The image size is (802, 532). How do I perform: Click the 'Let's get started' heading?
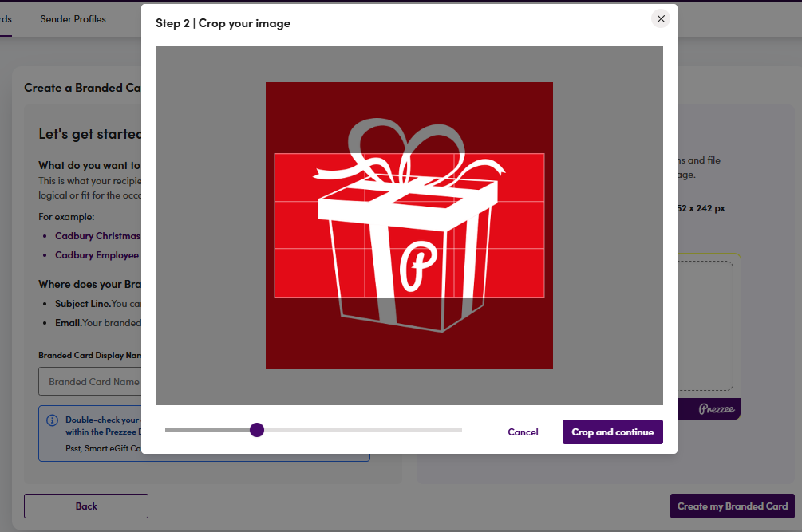90,134
